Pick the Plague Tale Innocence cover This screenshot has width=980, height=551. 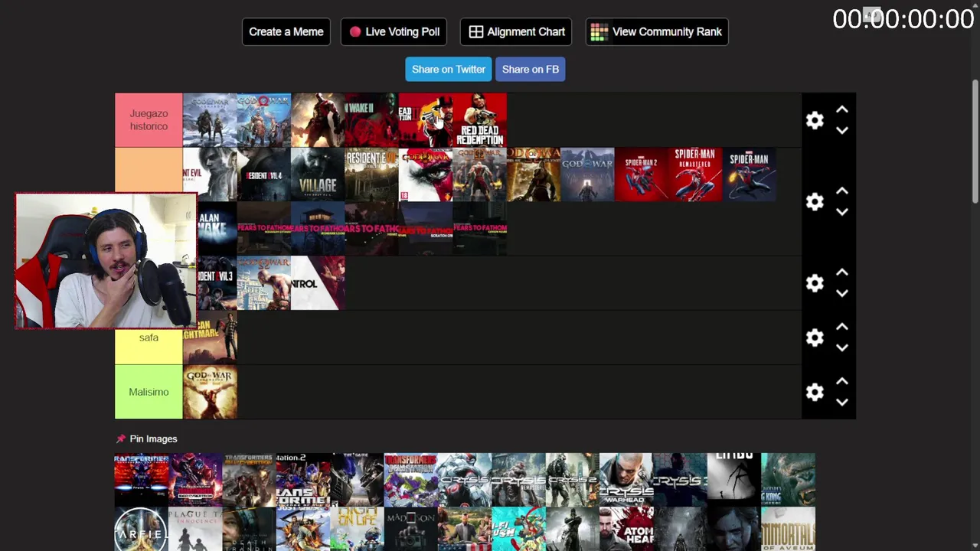(195, 529)
